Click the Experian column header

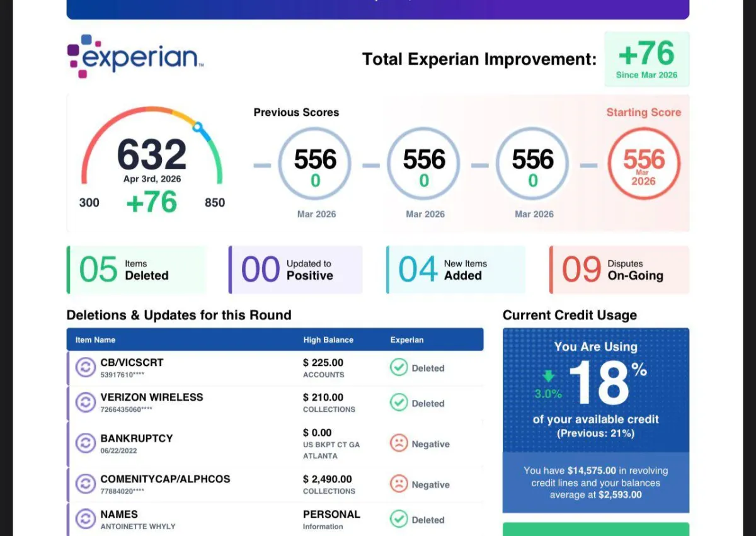click(x=407, y=339)
